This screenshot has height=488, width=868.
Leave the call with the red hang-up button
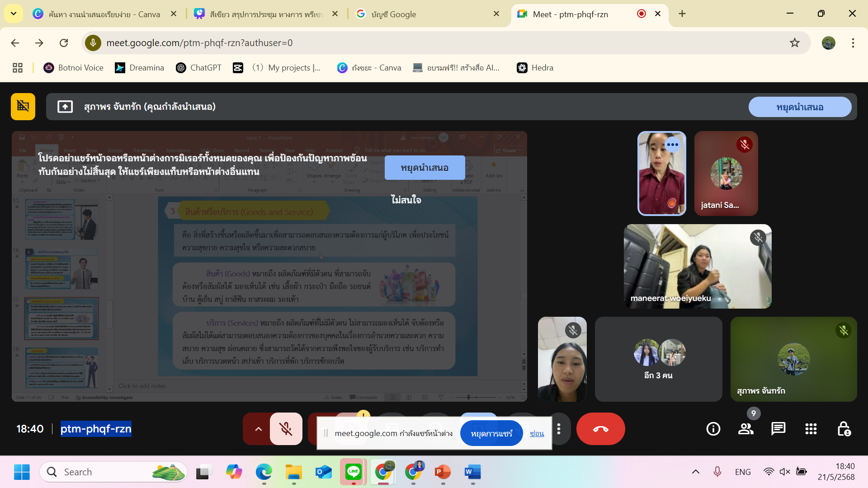(x=600, y=429)
